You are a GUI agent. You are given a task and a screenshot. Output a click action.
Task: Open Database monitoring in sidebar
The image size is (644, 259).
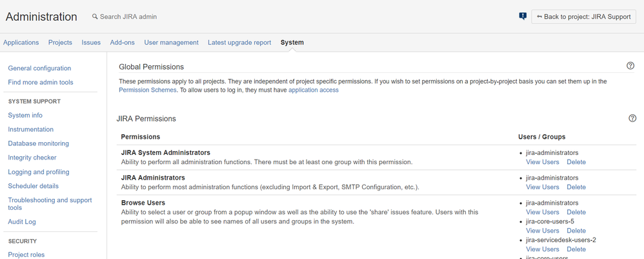pos(39,143)
